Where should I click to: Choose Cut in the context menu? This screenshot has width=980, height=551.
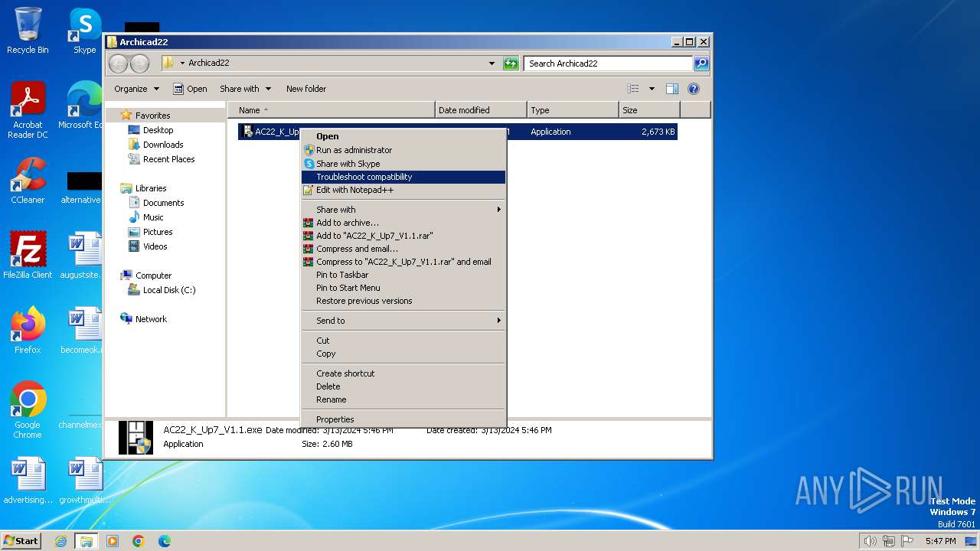pos(403,341)
